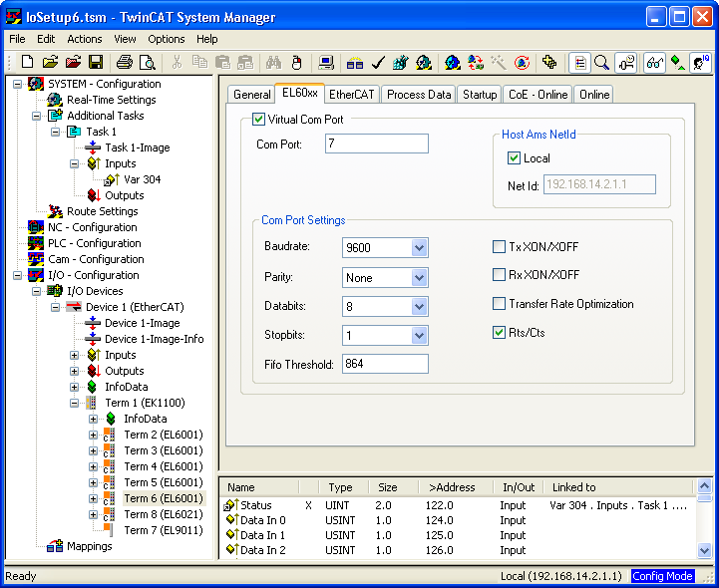The width and height of the screenshot is (719, 588).
Task: Select the Status variable row
Action: coord(457,505)
